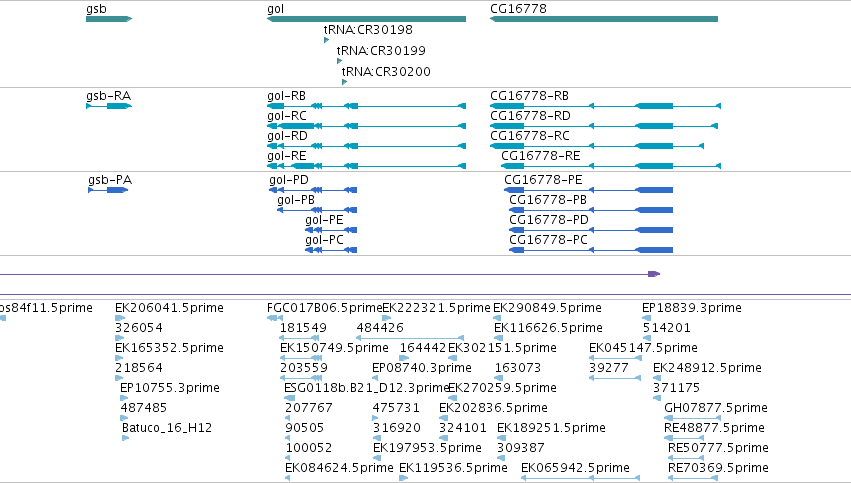Choose the 487485 EST label

tap(144, 409)
